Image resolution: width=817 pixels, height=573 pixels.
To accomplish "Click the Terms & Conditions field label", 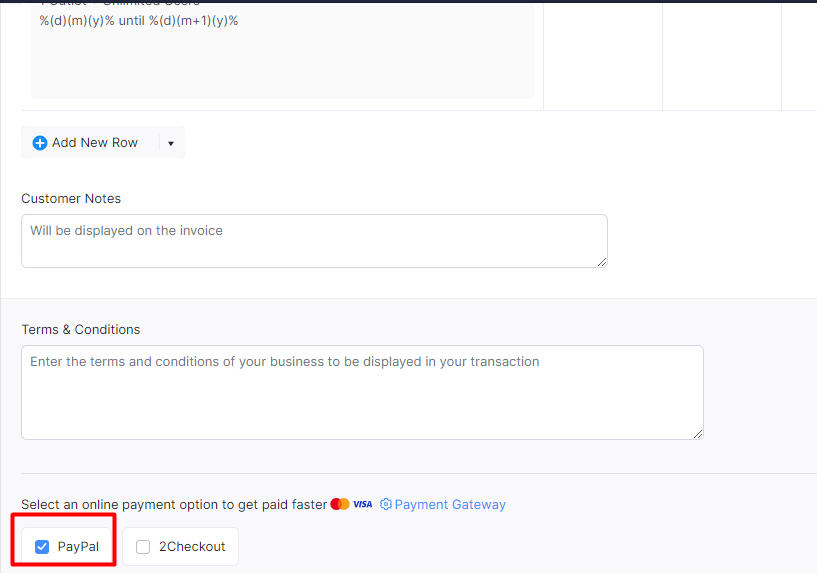I will click(x=81, y=330).
